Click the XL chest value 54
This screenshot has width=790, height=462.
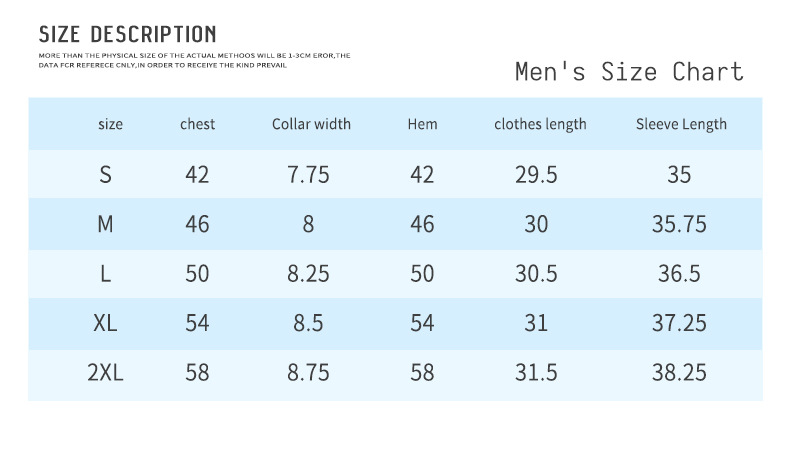click(197, 323)
